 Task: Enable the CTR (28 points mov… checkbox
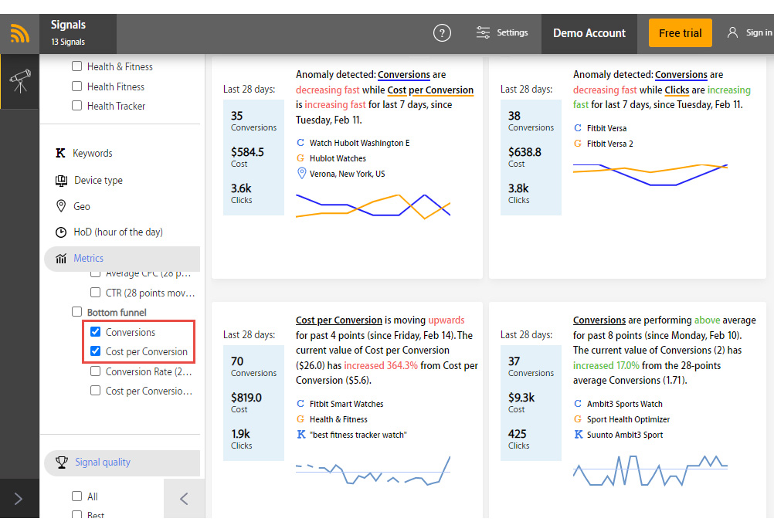[95, 292]
